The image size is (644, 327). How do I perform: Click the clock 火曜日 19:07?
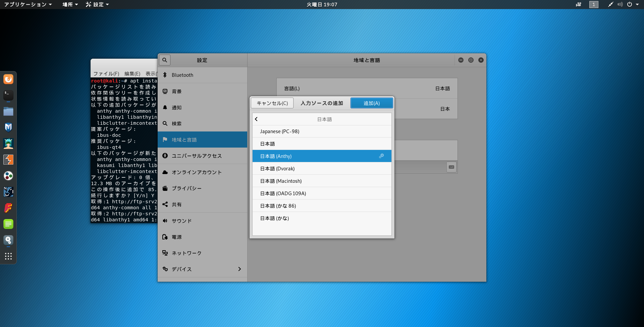[322, 4]
